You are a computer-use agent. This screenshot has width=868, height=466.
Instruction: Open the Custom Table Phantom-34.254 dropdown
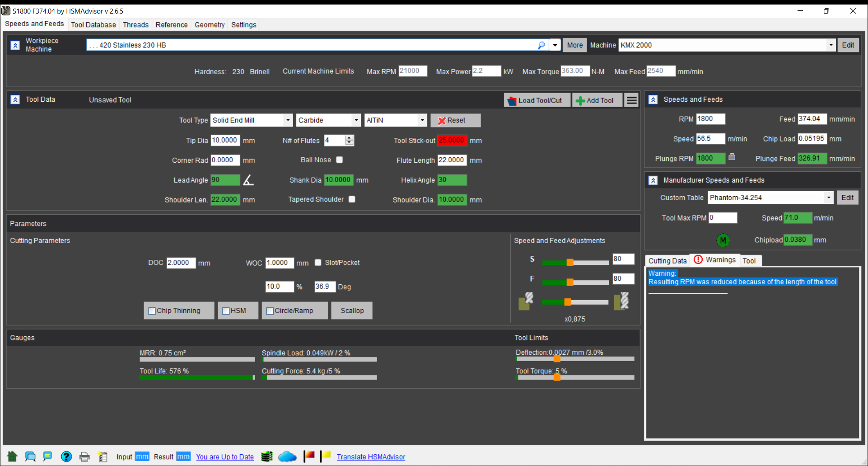(828, 198)
